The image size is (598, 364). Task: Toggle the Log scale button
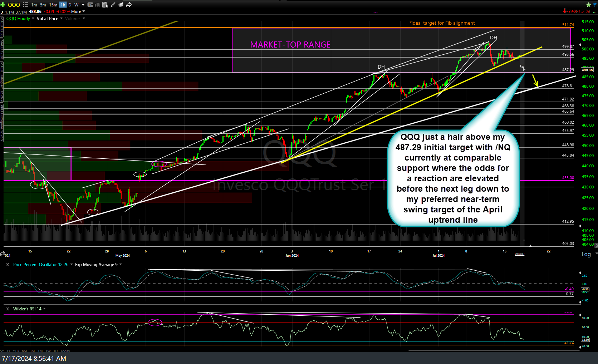(586, 254)
